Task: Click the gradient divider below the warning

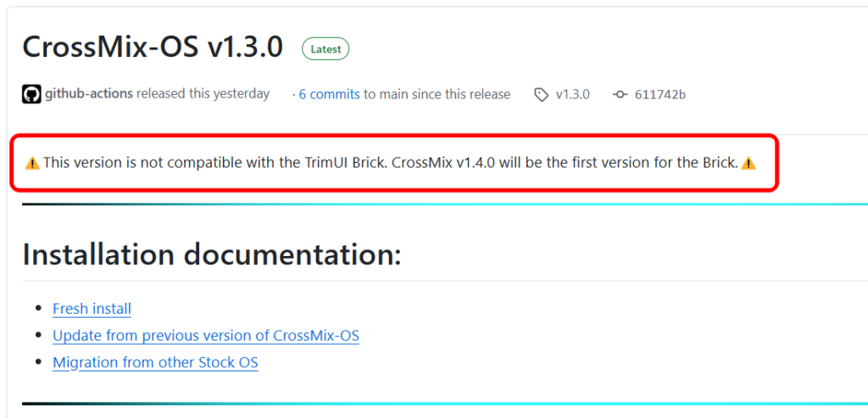Action: click(445, 204)
